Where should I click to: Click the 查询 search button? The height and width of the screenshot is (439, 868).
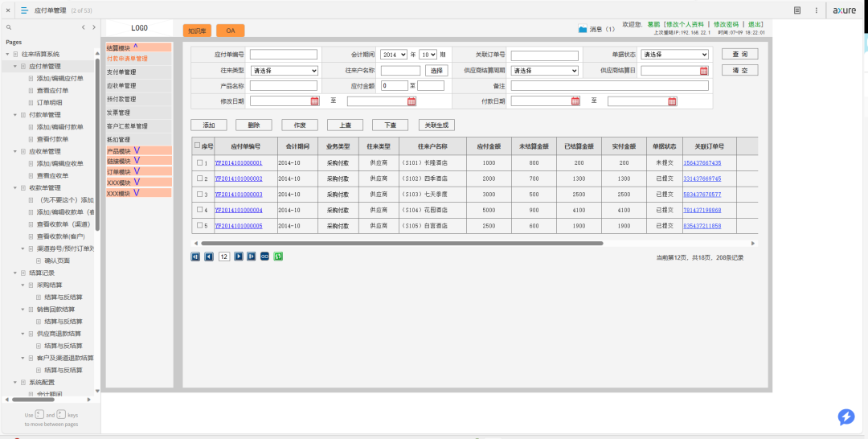point(739,54)
